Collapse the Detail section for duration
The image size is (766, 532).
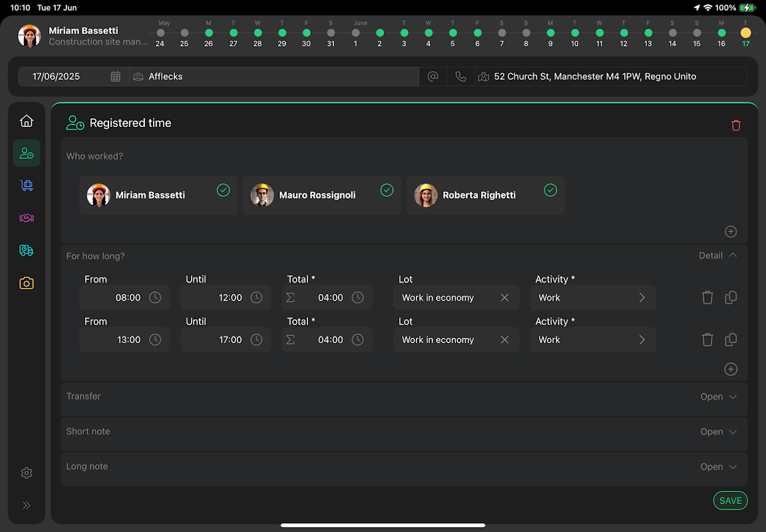[718, 255]
